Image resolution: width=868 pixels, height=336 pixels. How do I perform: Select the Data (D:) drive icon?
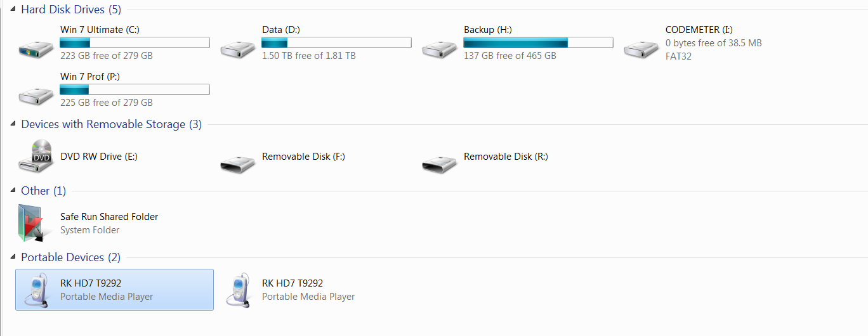(x=238, y=48)
